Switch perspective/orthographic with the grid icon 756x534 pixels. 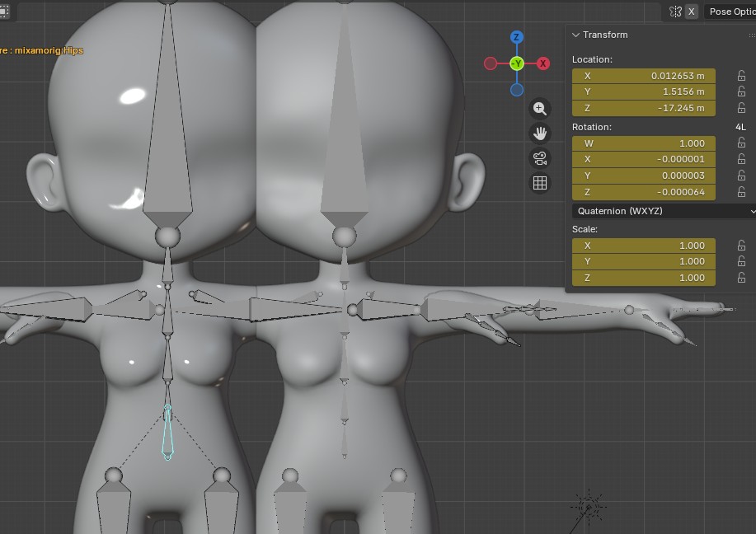[x=540, y=183]
